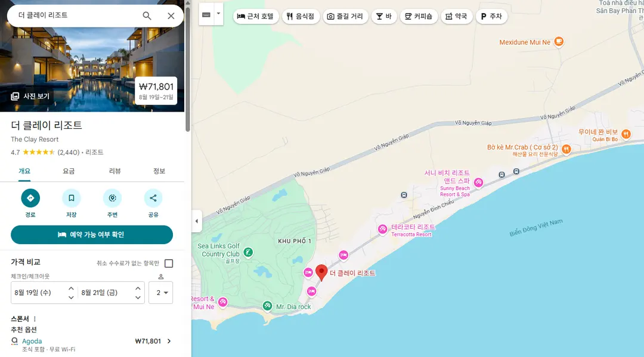
Task: Click the Resort & Mui Ne marker
Action: click(222, 302)
